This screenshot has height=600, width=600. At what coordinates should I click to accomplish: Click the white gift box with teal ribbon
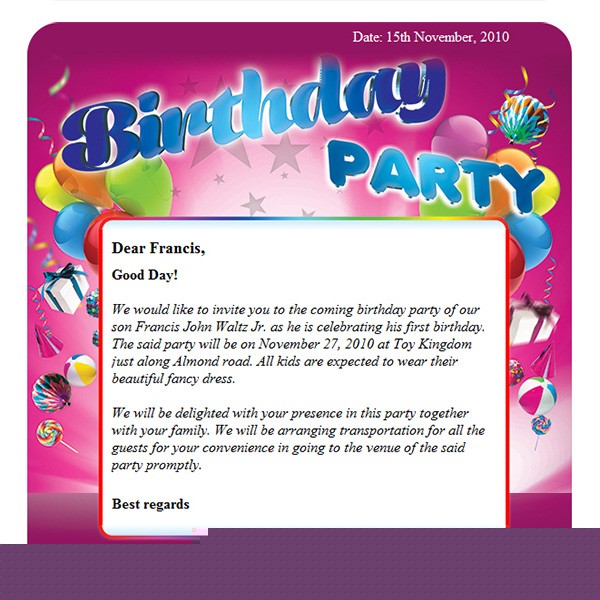coord(65,288)
